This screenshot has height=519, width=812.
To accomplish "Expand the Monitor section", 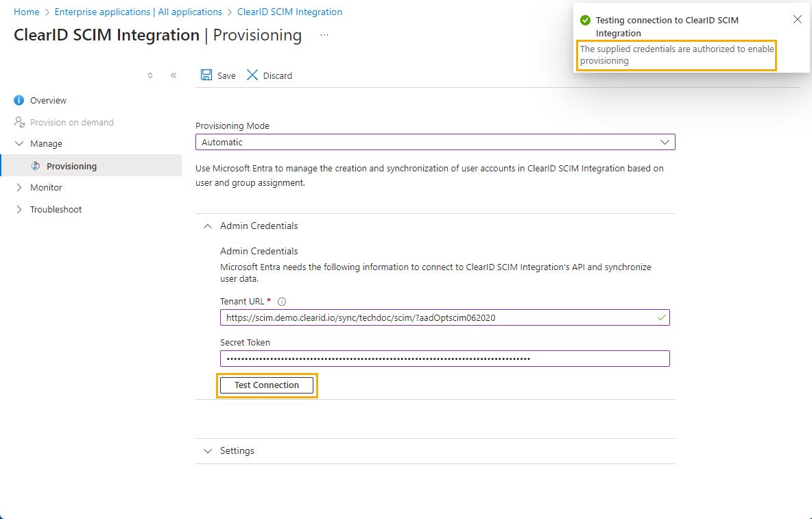I will coord(19,187).
